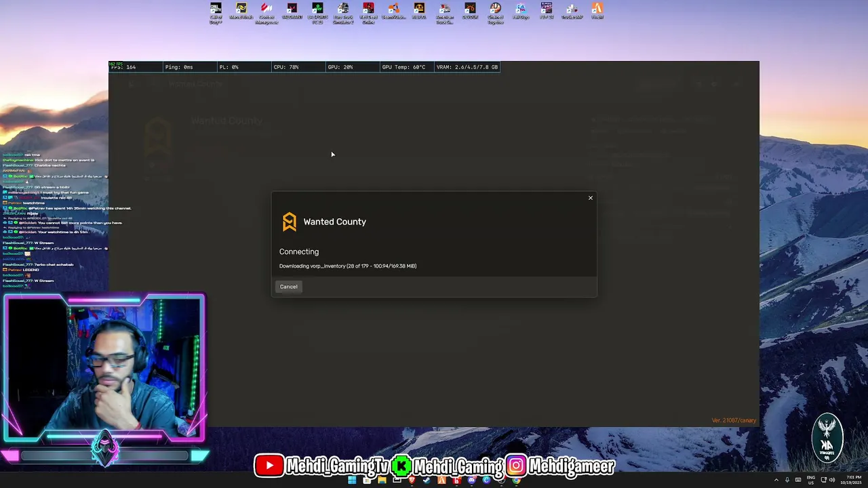The image size is (868, 488).
Task: Launch the Red Dead Online shortcut
Action: (368, 13)
